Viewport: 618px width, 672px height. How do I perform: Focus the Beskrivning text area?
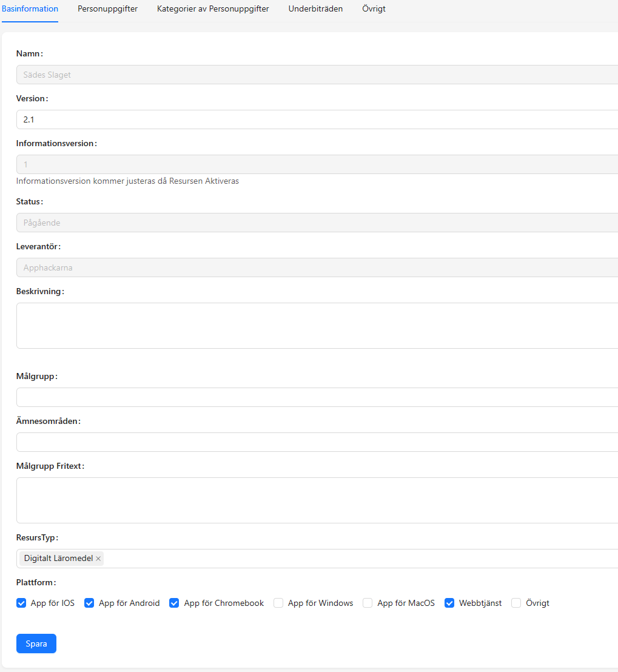(317, 326)
